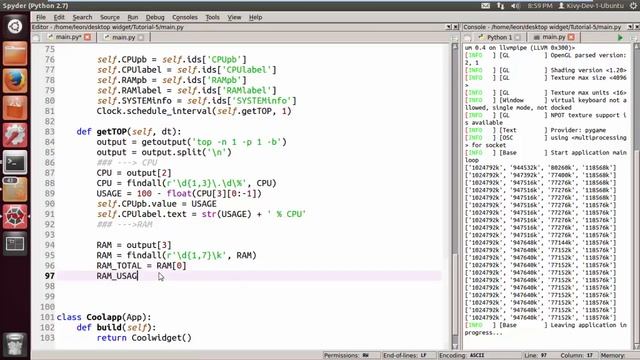
Task: Open the Terminal from the dock
Action: coord(15,162)
